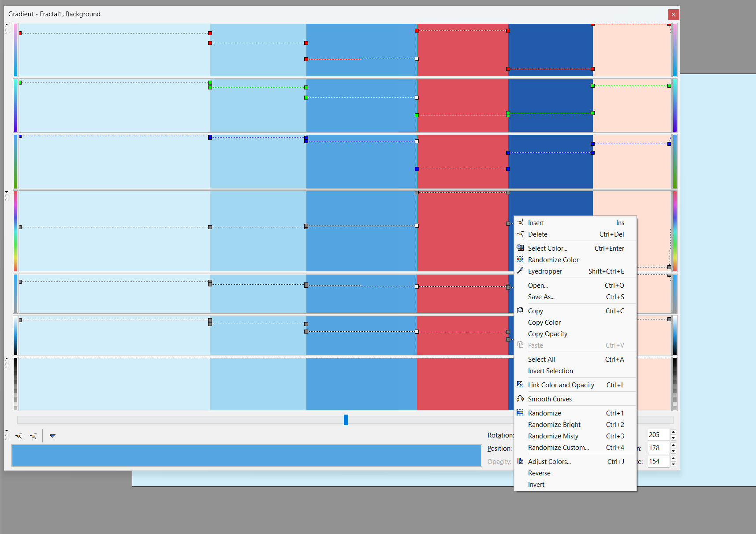Image resolution: width=756 pixels, height=534 pixels.
Task: Open Adjust Colors... from the menu
Action: pos(549,462)
